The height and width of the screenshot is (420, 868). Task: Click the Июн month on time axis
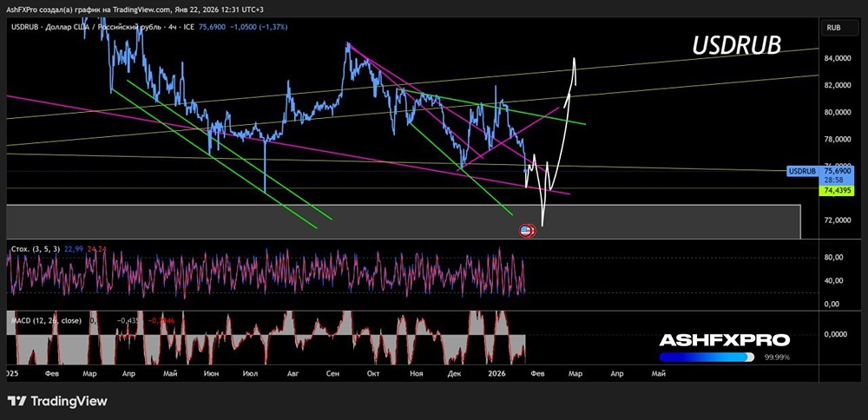point(210,374)
